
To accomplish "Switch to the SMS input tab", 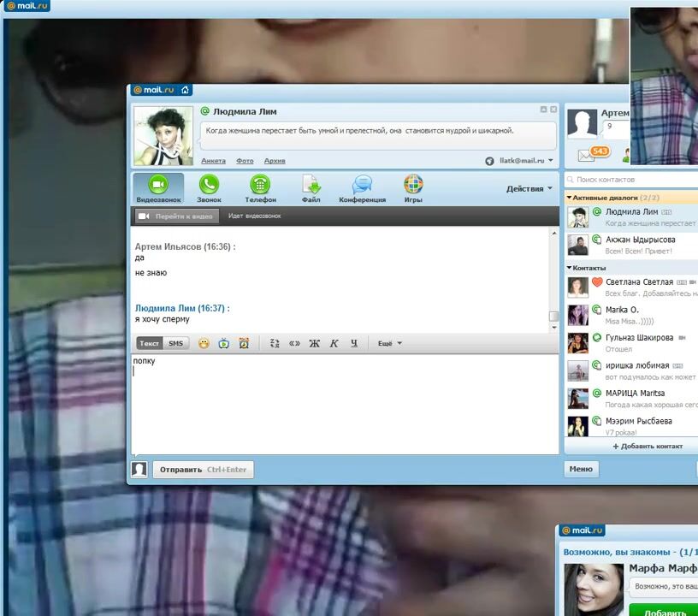I will 174,343.
